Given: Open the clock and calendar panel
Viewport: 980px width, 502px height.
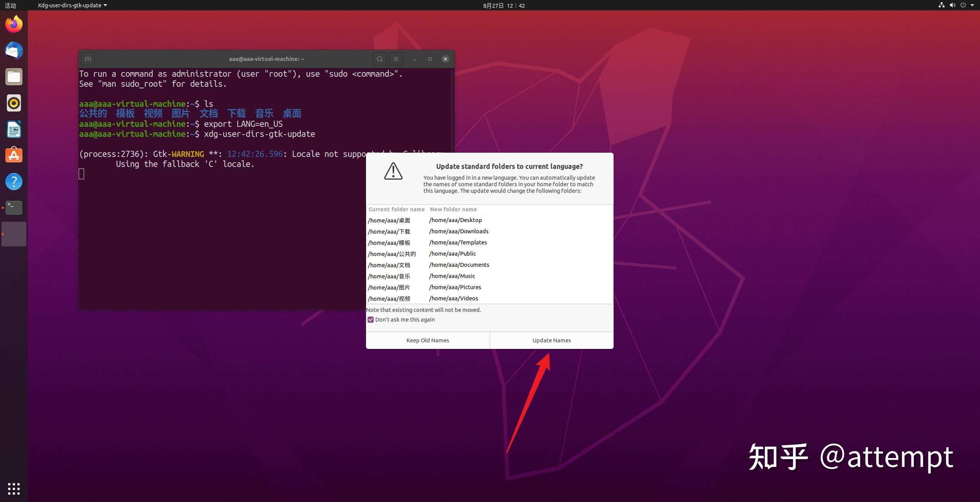Looking at the screenshot, I should (x=504, y=5).
